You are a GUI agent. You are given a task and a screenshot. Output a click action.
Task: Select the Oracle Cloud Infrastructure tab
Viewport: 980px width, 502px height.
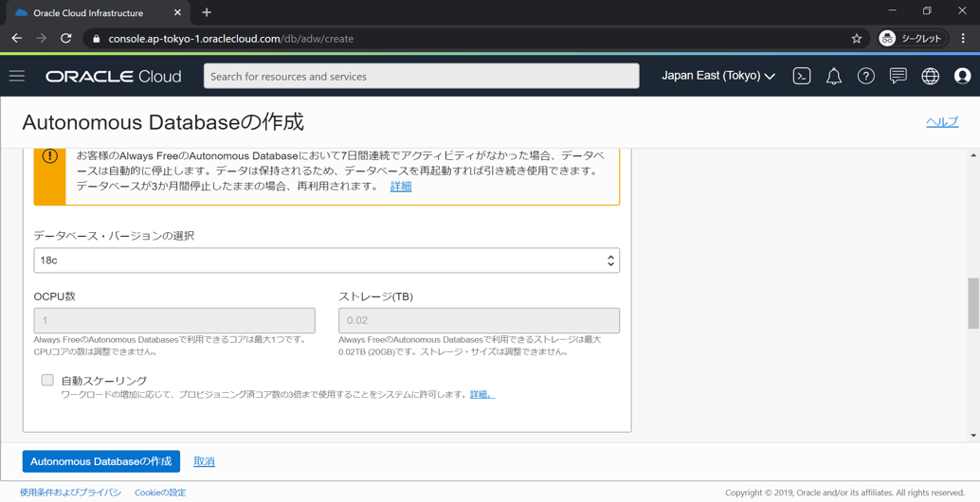tap(97, 12)
